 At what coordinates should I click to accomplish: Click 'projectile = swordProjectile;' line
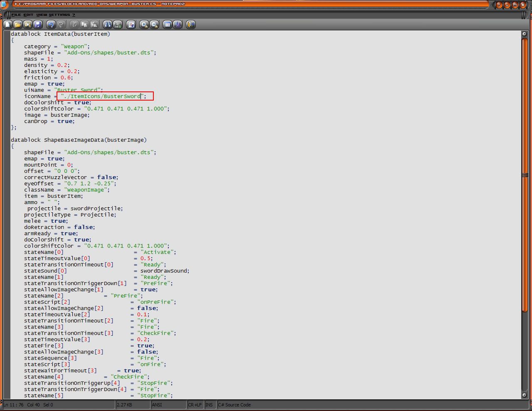pos(75,209)
